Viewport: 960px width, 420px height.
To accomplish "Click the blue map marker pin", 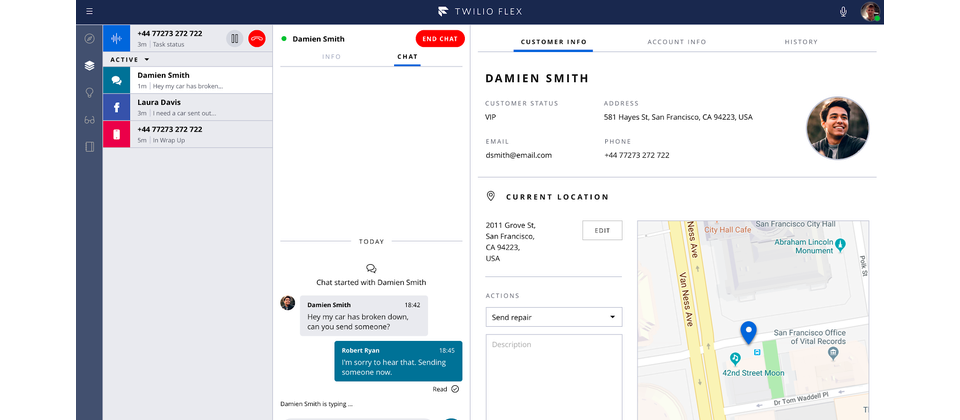I will tap(748, 332).
